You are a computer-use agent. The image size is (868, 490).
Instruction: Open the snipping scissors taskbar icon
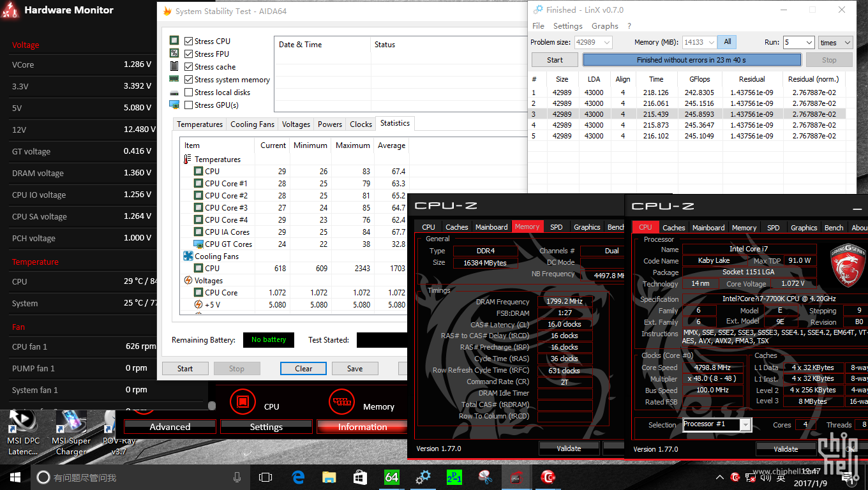485,477
